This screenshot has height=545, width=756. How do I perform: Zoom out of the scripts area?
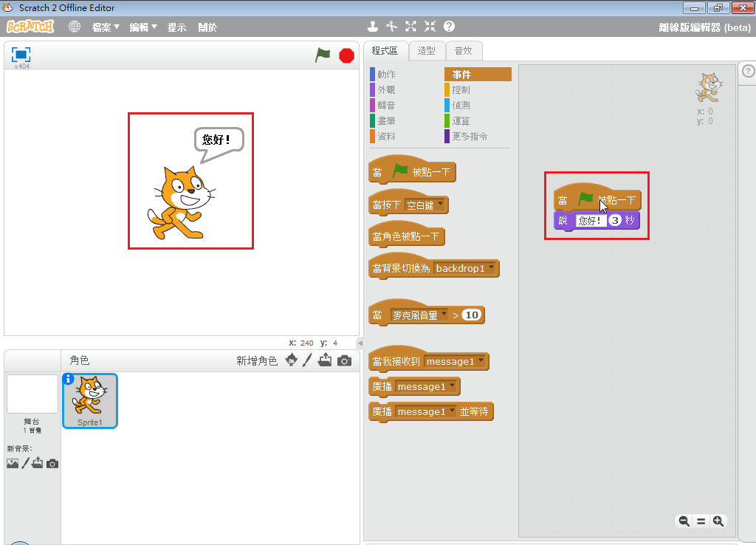684,521
